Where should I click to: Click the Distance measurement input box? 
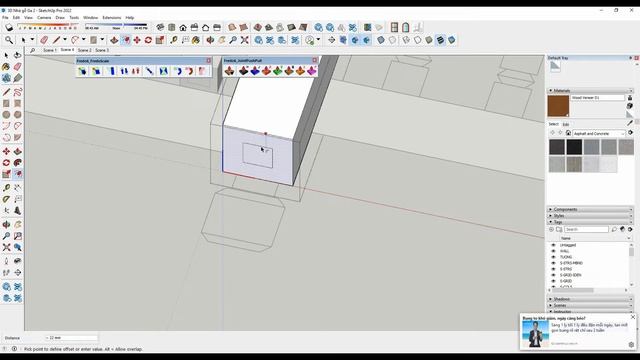click(71, 338)
